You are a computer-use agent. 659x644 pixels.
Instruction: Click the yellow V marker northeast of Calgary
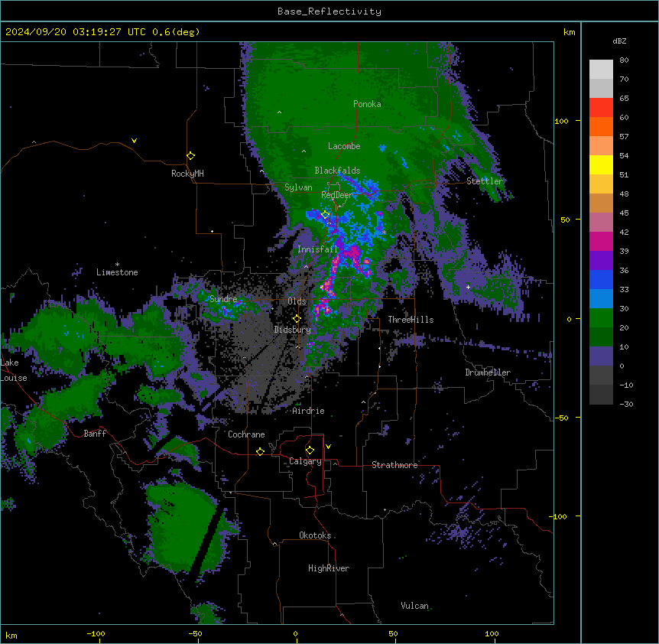click(x=328, y=447)
